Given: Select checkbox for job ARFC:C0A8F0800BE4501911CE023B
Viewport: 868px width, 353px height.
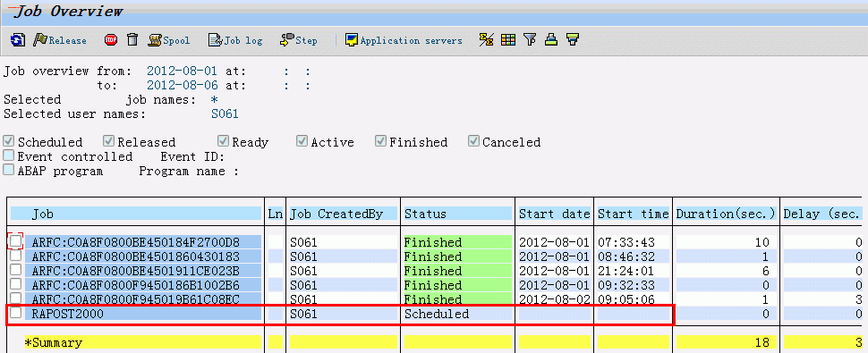Looking at the screenshot, I should point(16,270).
